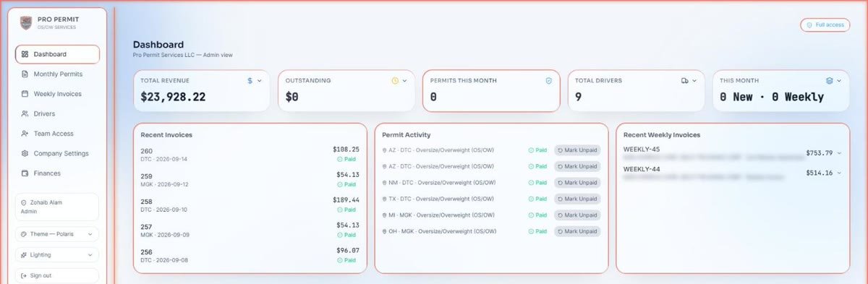Click the location pin on OH permit row
This screenshot has width=868, height=284.
[x=384, y=231]
